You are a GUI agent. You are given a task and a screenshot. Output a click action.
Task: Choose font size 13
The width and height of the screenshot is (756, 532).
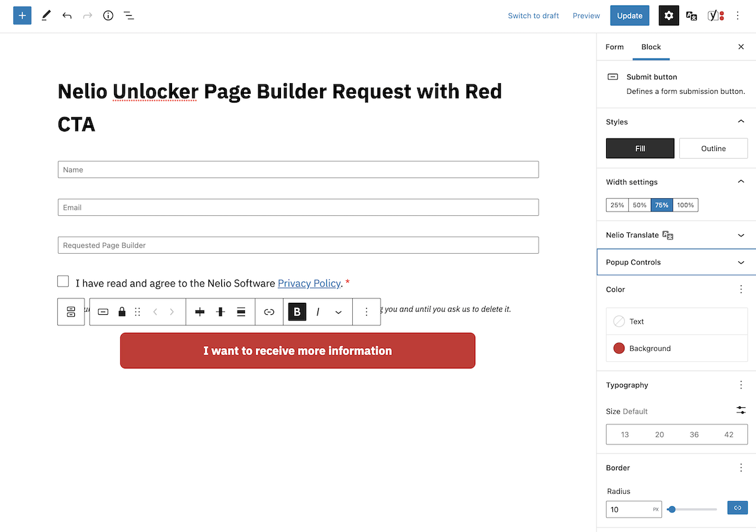(x=625, y=434)
